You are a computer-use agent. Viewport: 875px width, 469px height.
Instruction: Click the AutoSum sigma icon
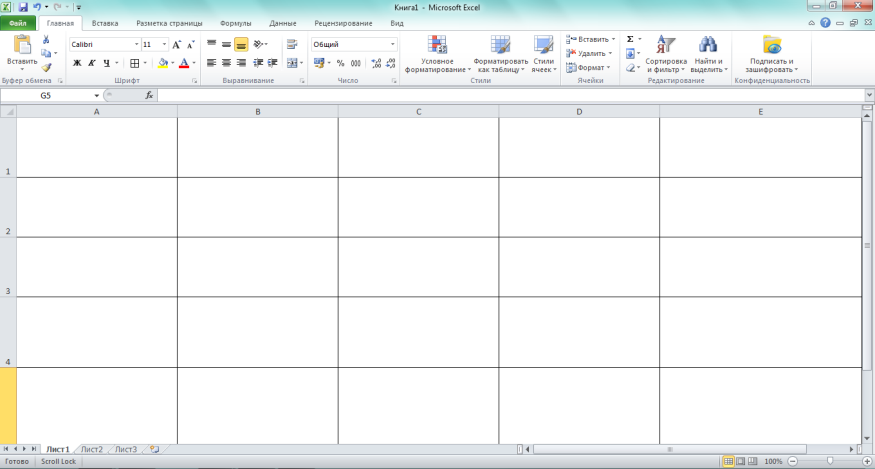(630, 39)
